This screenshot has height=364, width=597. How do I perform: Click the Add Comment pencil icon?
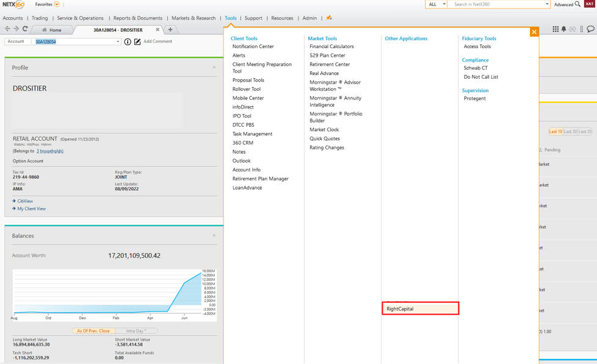pyautogui.click(x=137, y=42)
